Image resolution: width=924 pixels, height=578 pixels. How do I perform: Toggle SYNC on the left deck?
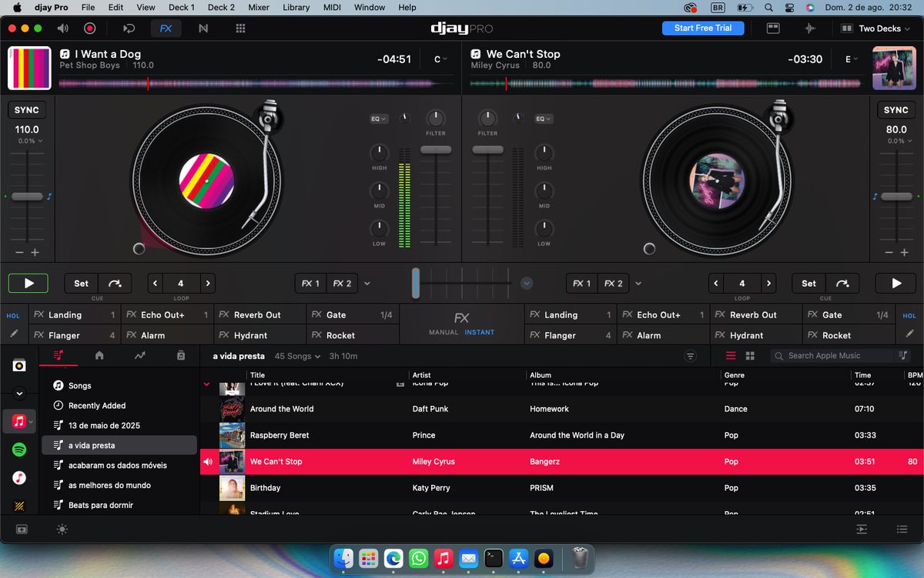tap(27, 110)
